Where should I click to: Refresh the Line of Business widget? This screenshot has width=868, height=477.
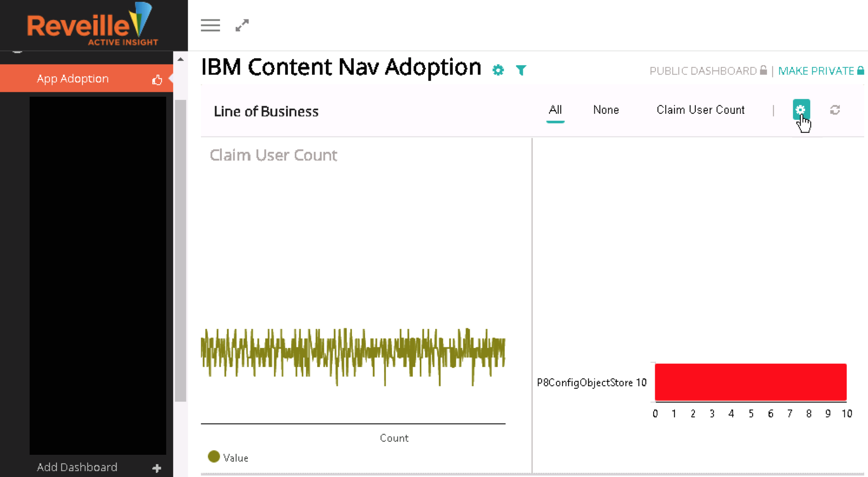pos(835,110)
